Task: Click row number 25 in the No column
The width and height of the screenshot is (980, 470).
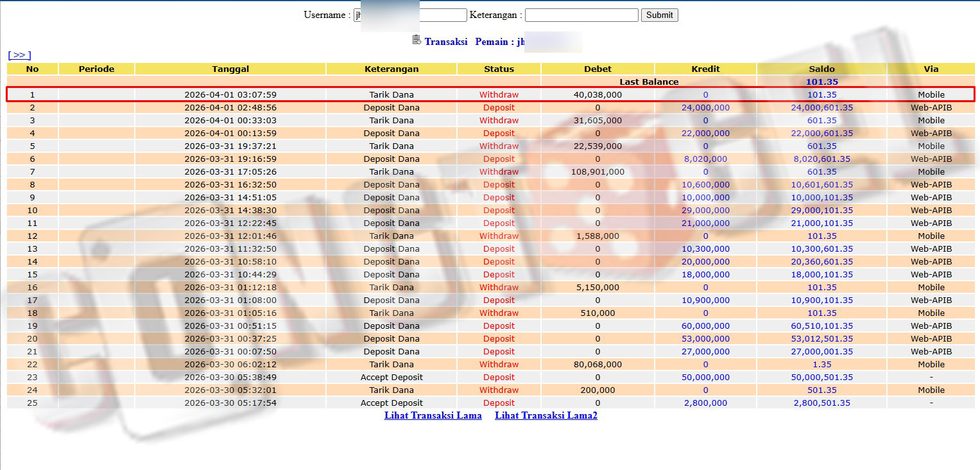Action: click(x=32, y=403)
